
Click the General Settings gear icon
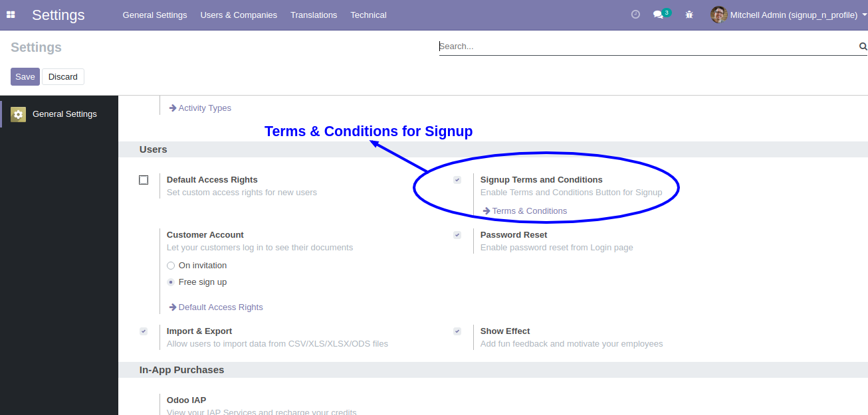(x=18, y=114)
